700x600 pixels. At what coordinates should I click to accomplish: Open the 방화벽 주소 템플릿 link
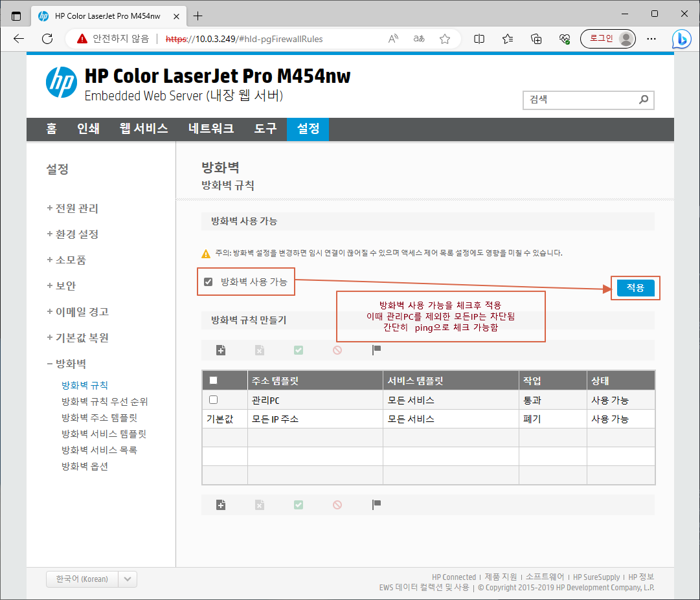(100, 417)
